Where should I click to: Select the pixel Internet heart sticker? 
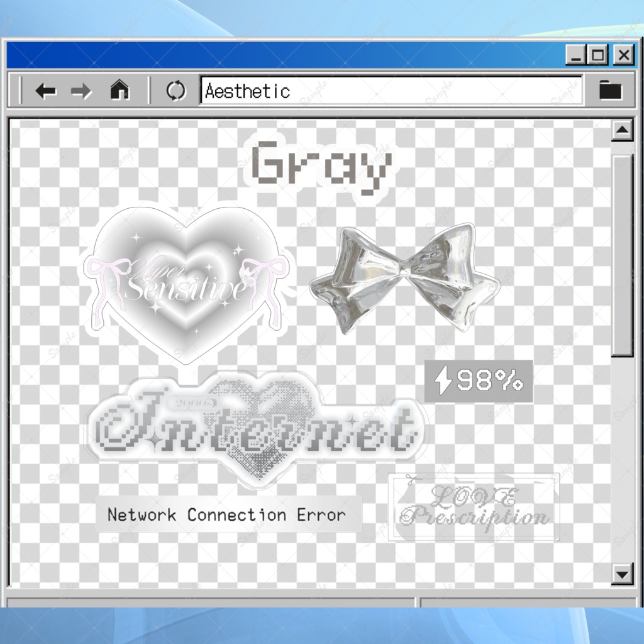[x=257, y=429]
